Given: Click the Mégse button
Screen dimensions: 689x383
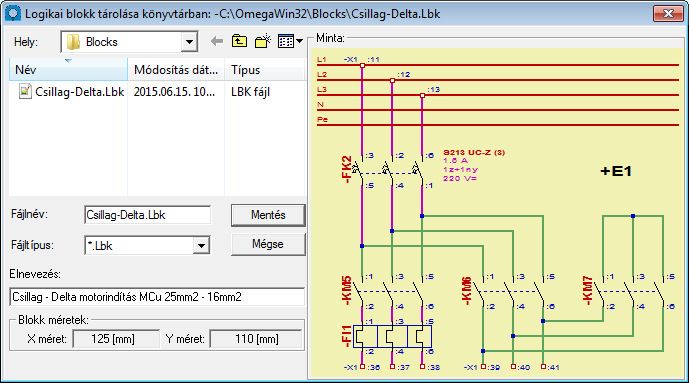Looking at the screenshot, I should click(268, 244).
